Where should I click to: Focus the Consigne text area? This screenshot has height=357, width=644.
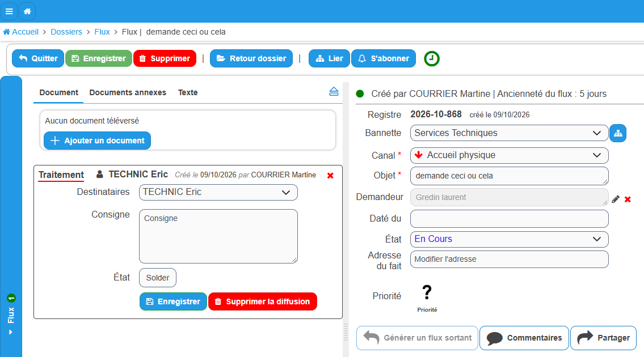pos(218,236)
